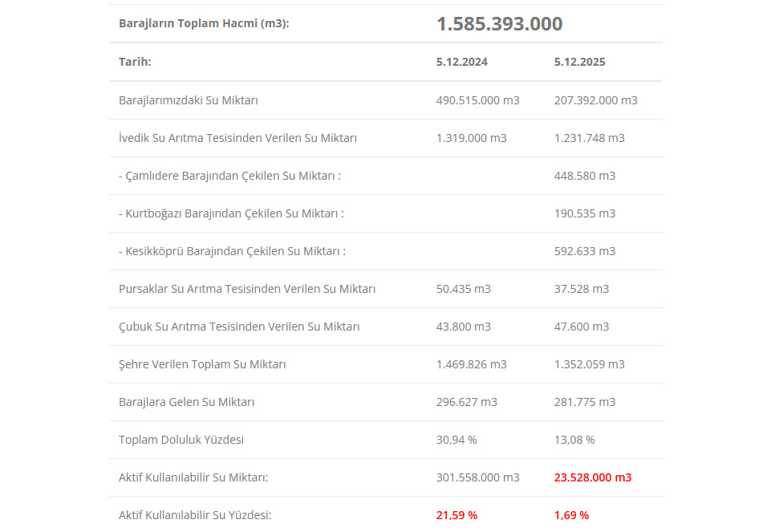Click the Toplam Doluluk Yüzdesi row label
The width and height of the screenshot is (775, 532).
pos(181,440)
